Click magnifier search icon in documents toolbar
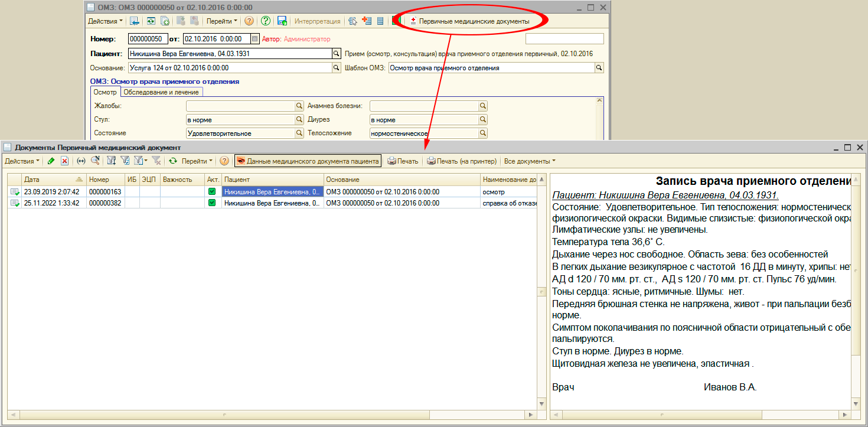 tap(95, 161)
